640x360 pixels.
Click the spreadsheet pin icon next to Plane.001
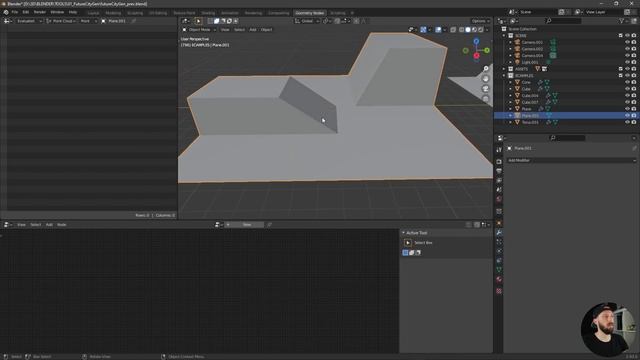(133, 21)
